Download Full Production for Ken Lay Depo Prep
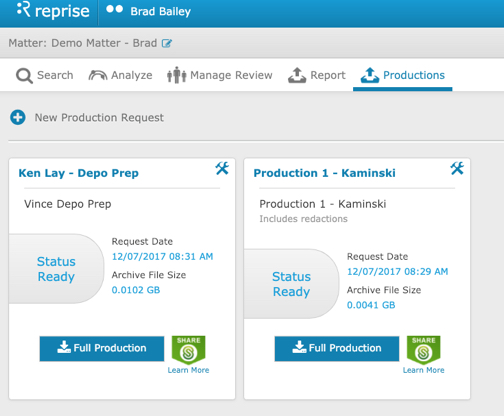This screenshot has height=416, width=504. click(x=102, y=348)
